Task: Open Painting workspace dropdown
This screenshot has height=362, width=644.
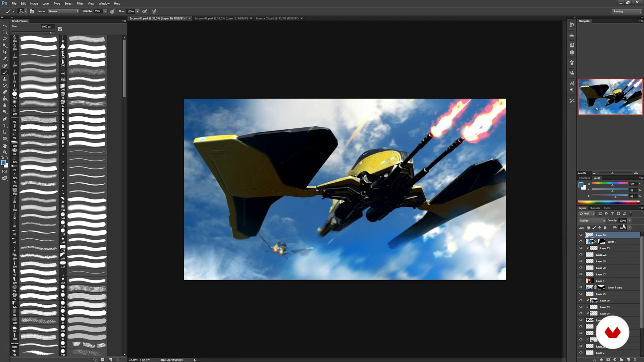Action: tap(627, 11)
